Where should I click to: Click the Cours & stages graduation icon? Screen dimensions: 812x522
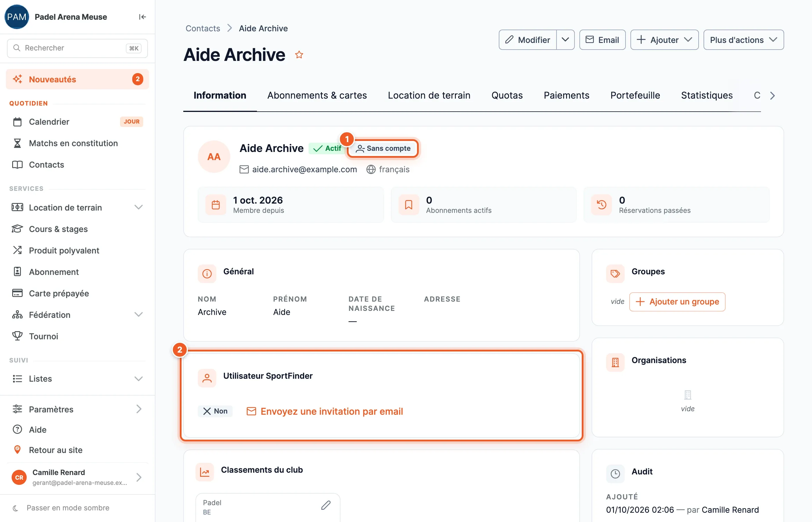[x=17, y=229]
